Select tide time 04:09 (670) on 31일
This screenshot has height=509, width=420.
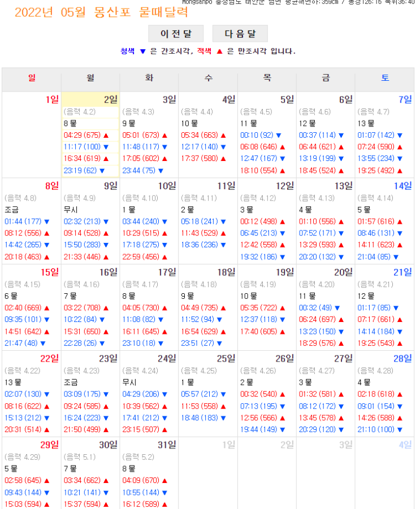141,480
